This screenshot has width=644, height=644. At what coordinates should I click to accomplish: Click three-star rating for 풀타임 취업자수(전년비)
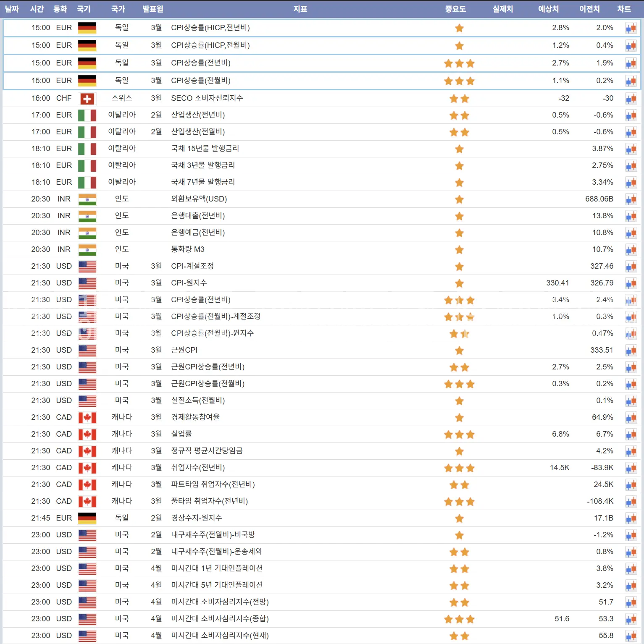coord(459,502)
